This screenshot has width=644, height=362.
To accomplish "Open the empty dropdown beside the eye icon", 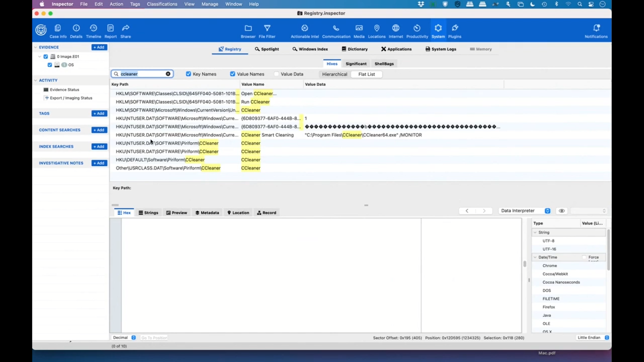I will click(589, 211).
